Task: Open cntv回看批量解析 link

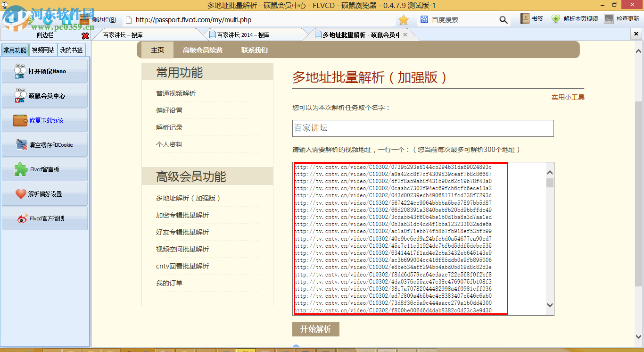Action: click(x=182, y=266)
